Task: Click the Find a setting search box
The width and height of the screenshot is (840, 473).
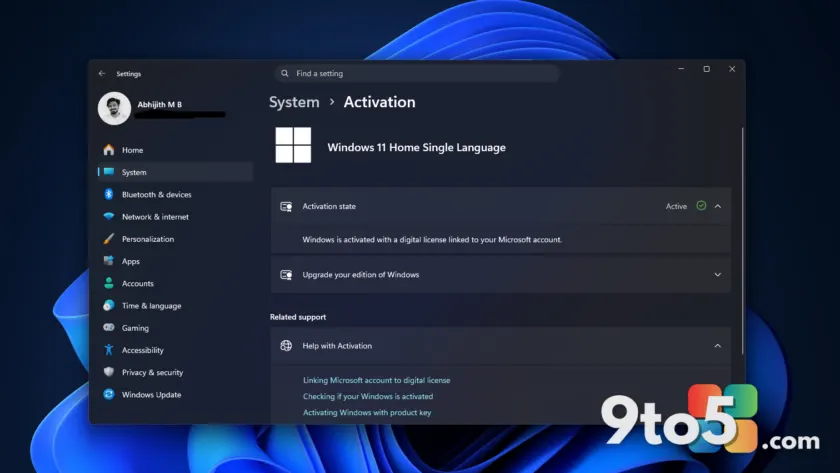Action: (417, 73)
